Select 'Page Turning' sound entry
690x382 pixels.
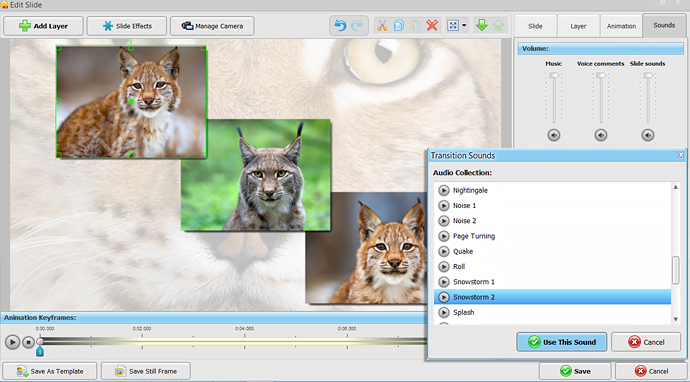point(553,236)
